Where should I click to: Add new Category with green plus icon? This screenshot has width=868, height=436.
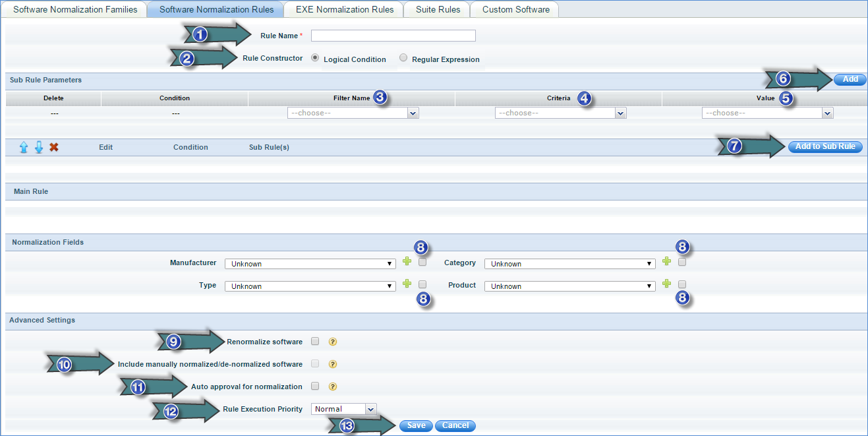tap(666, 262)
